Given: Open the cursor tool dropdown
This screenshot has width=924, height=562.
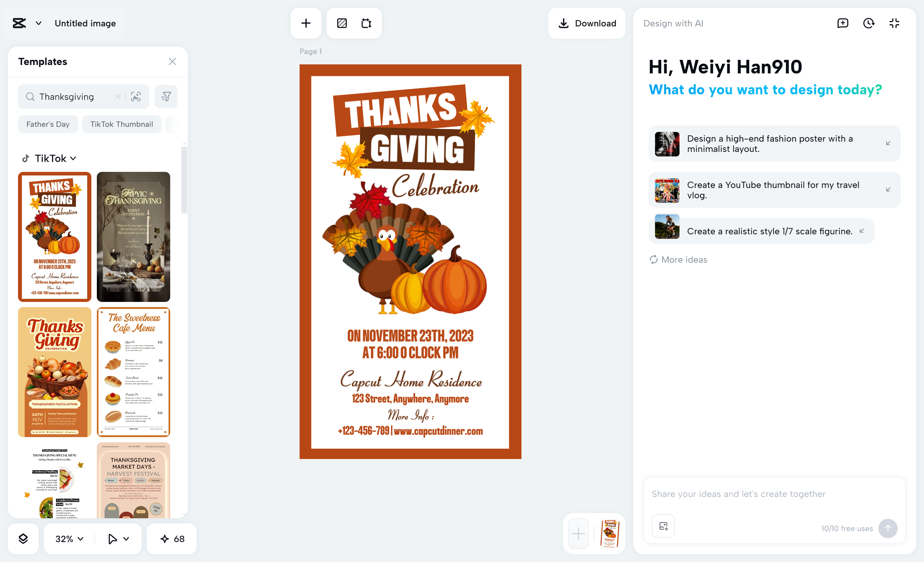Looking at the screenshot, I should click(x=117, y=539).
